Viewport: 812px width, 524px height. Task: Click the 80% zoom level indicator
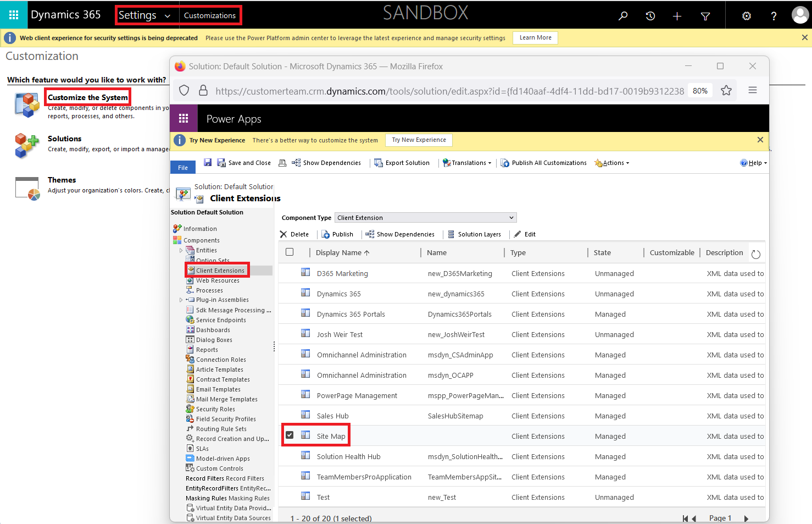(700, 91)
